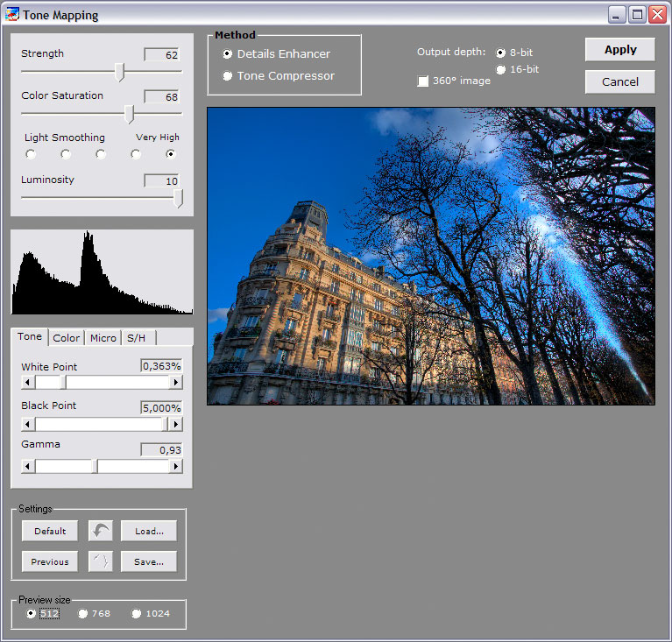Click the White Point left arrow
The image size is (672, 642).
click(x=28, y=382)
